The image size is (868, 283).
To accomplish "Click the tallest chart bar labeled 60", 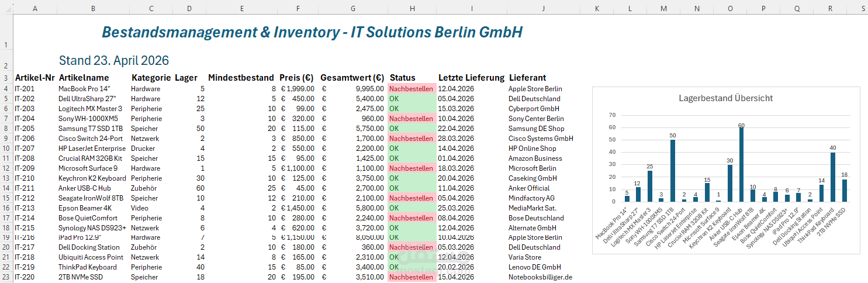I will point(741,165).
